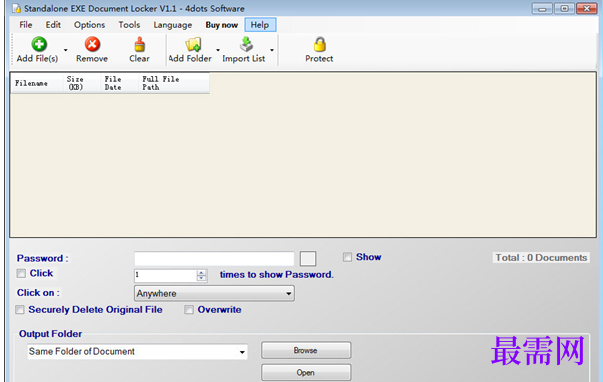Click the small square button beside password field
The height and width of the screenshot is (382, 603).
308,259
